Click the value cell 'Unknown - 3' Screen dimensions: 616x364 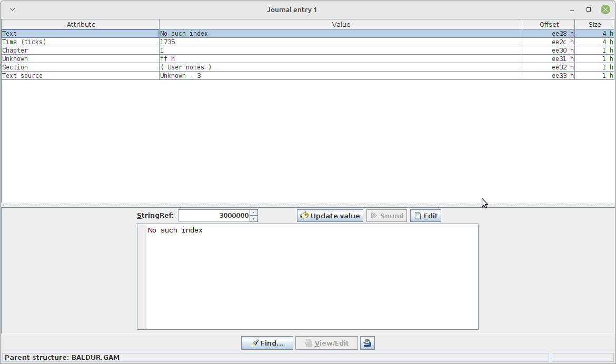coord(341,76)
